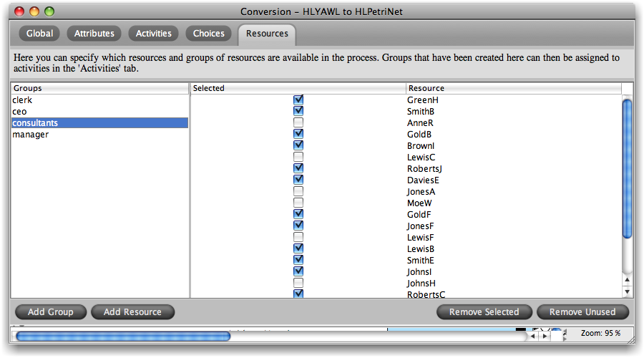Enable the AnneR resource checkbox

point(298,123)
